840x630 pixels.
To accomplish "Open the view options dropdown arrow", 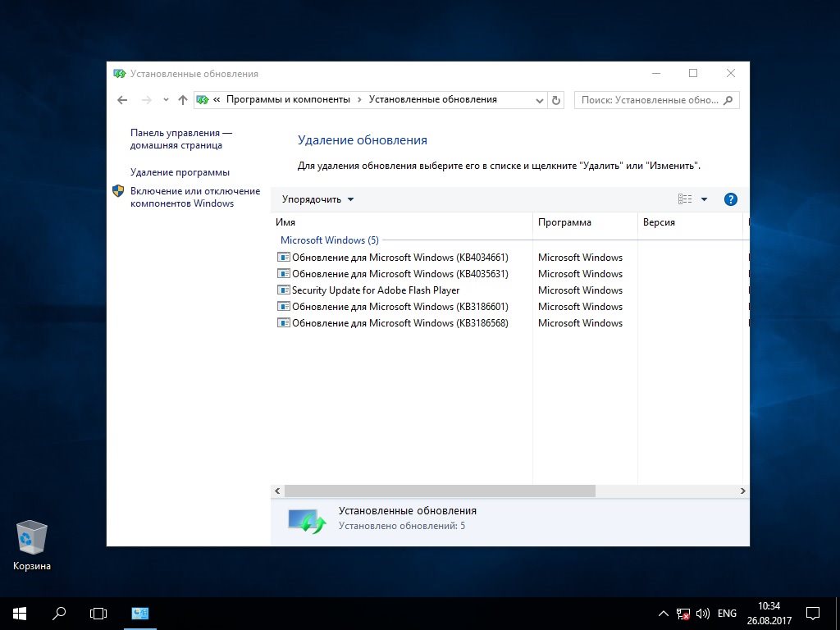I will click(x=704, y=199).
